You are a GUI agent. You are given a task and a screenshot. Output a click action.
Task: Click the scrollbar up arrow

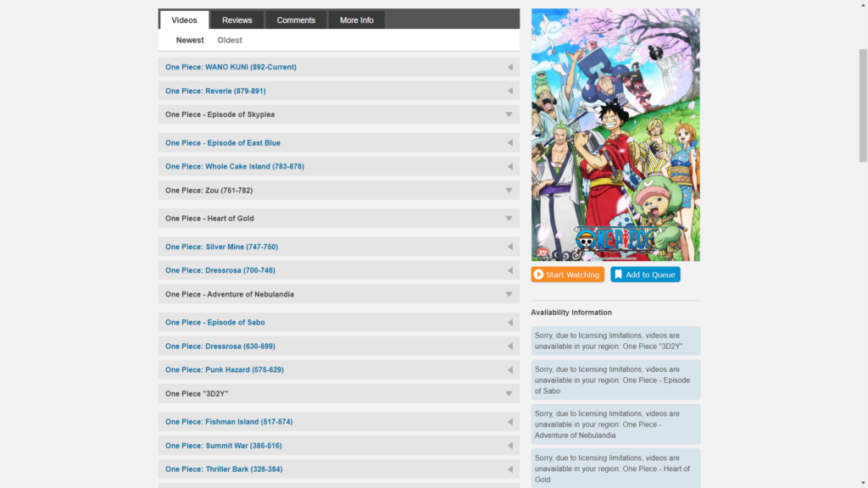(863, 4)
